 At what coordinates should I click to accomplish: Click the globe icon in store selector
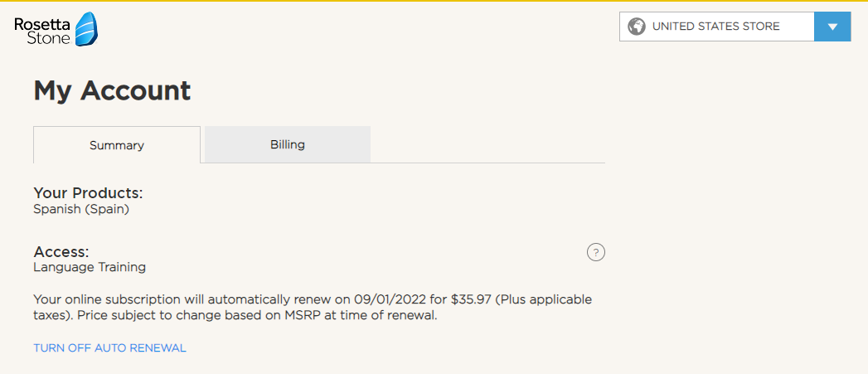click(637, 27)
